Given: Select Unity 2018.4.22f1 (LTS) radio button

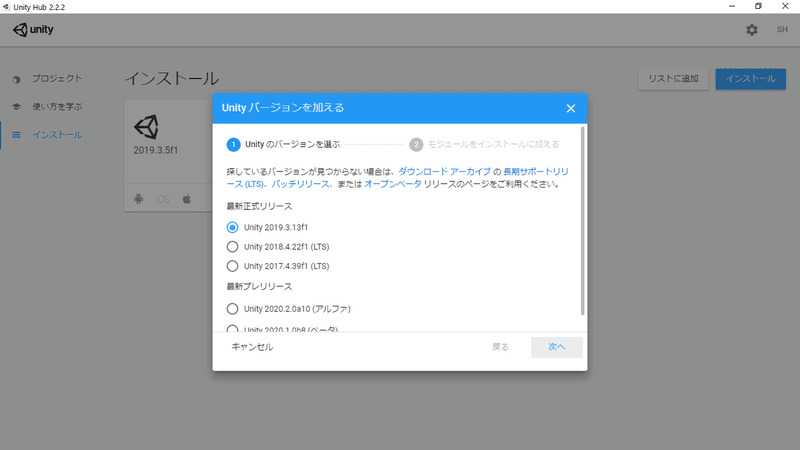Looking at the screenshot, I should (232, 246).
